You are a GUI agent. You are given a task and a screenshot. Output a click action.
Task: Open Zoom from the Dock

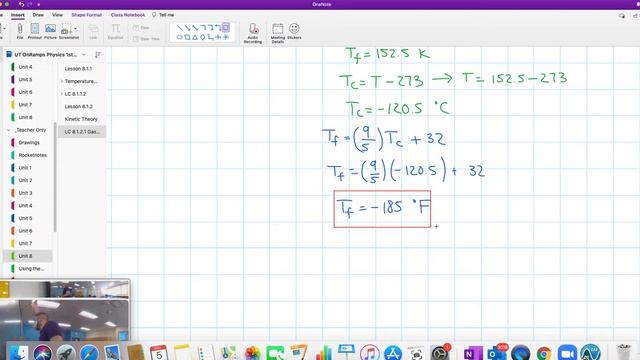pos(567,353)
